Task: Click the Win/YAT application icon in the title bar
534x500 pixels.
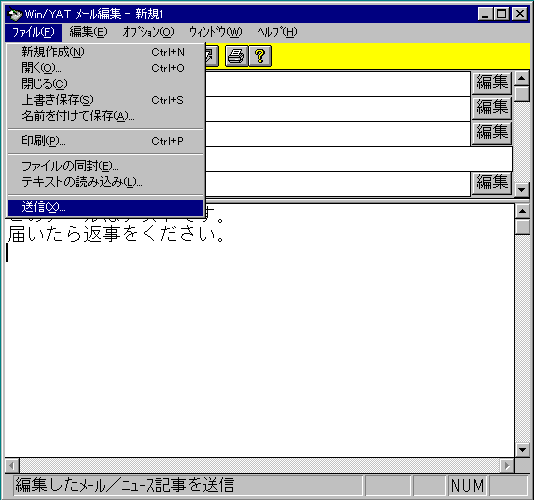Action: [14, 14]
